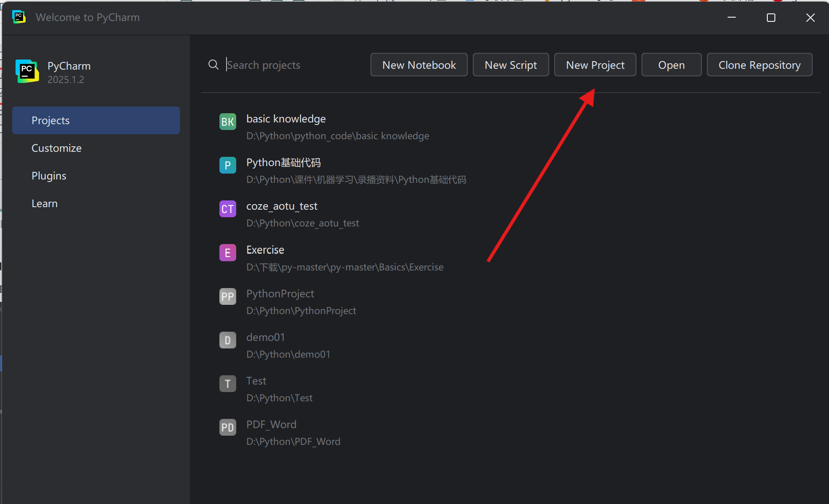This screenshot has width=829, height=504.
Task: Click the gray PP icon for PythonProject
Action: pos(227,296)
